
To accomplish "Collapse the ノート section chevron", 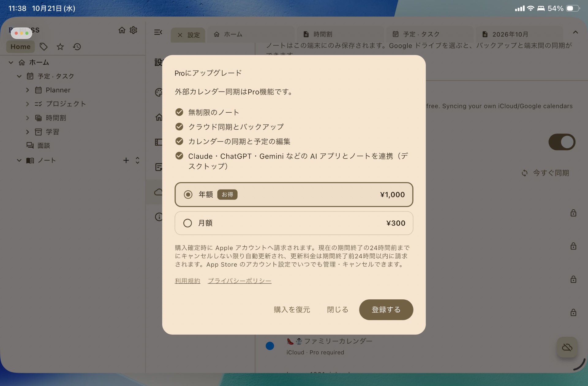I will click(19, 160).
